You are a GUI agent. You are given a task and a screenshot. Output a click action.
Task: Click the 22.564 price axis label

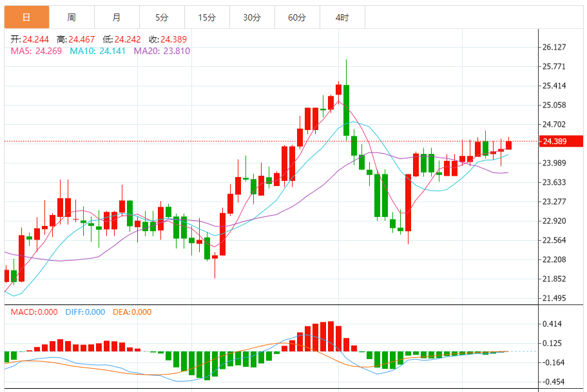click(554, 240)
